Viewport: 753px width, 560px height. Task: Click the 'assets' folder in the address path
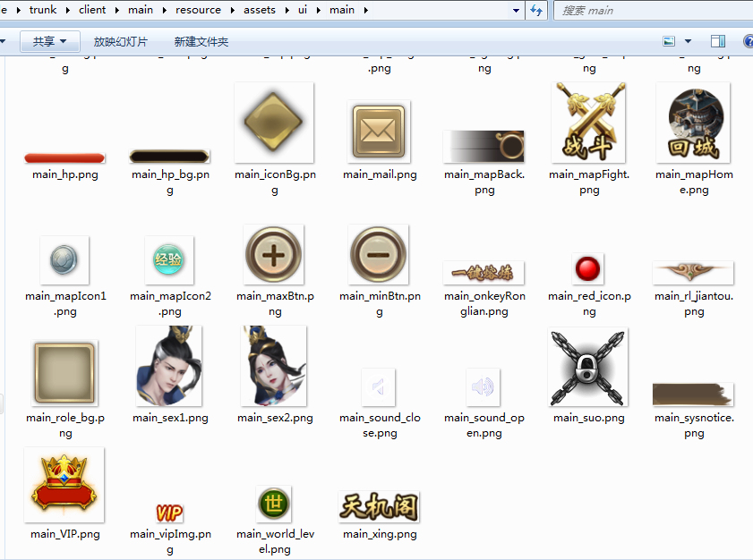261,11
